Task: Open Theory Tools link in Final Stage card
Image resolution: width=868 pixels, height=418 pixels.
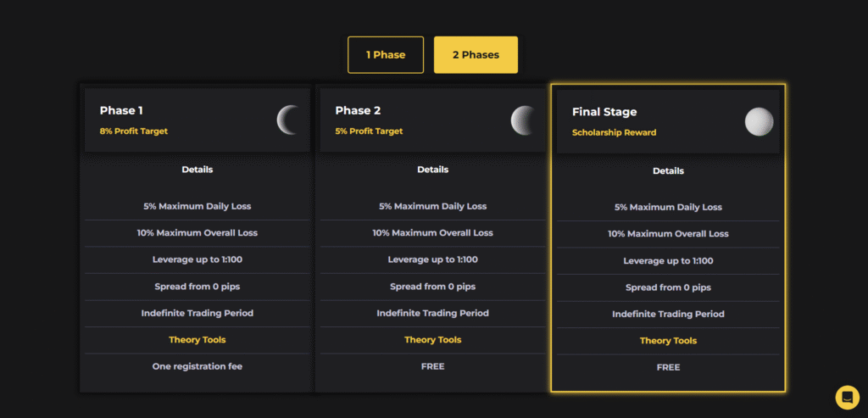Action: pyautogui.click(x=668, y=341)
